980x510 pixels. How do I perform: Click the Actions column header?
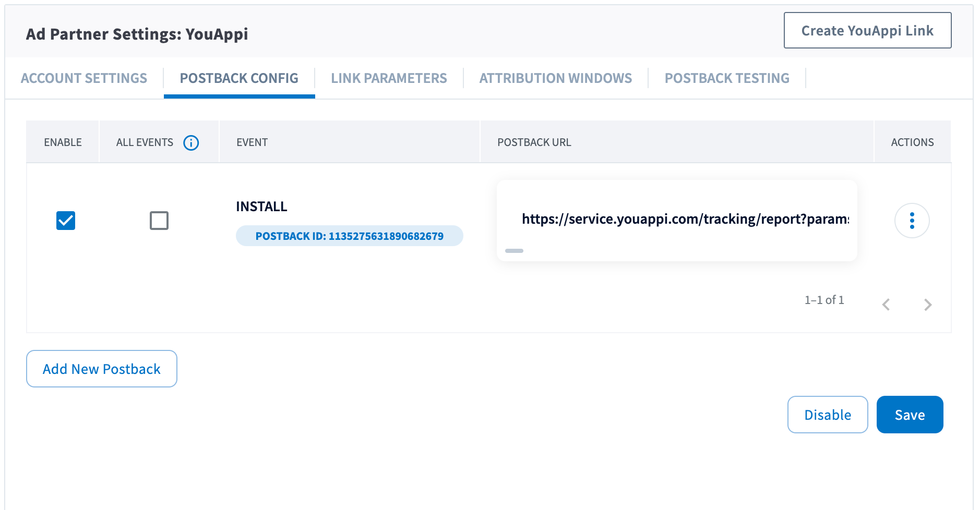912,142
